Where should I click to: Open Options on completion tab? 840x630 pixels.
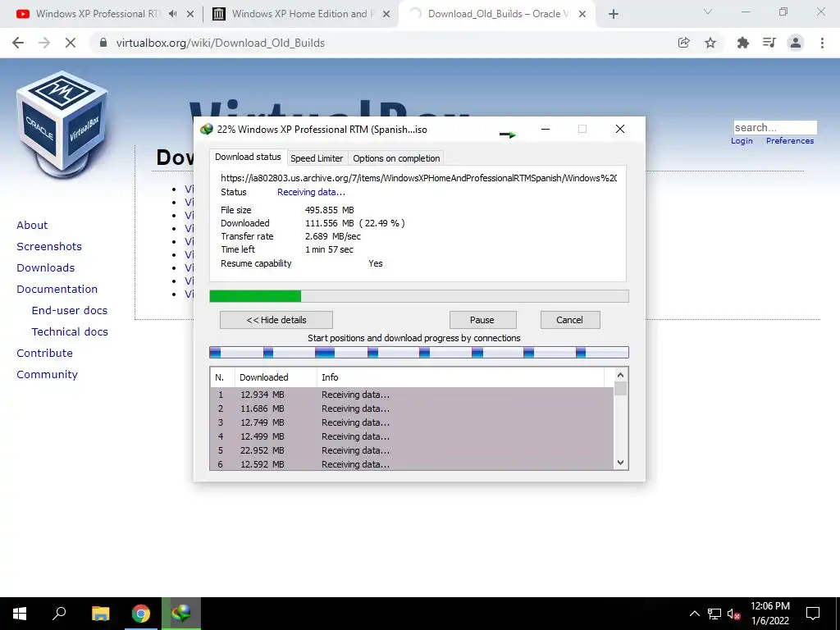click(x=396, y=158)
